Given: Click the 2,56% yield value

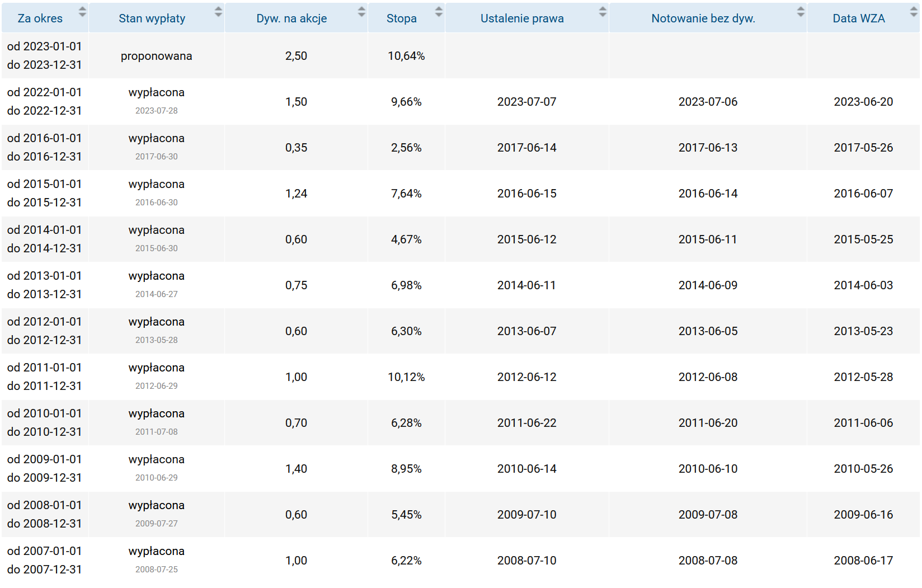Looking at the screenshot, I should pos(406,148).
